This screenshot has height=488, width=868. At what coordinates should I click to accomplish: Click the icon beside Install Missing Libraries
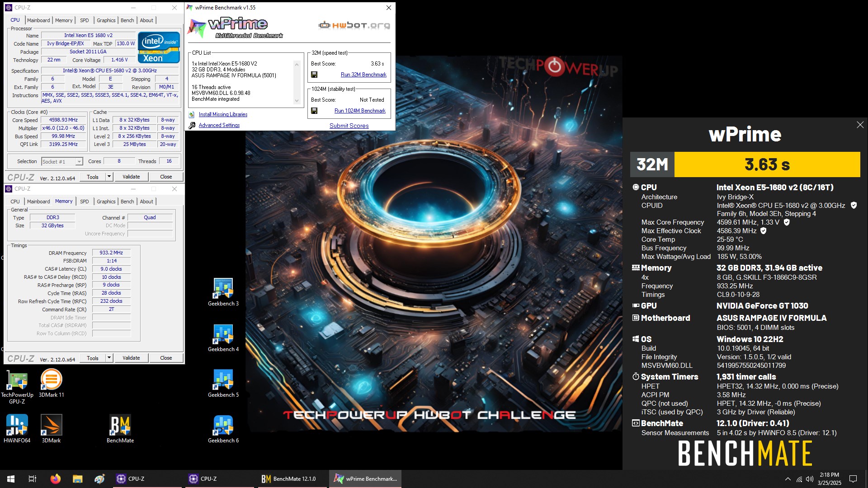[x=192, y=114]
